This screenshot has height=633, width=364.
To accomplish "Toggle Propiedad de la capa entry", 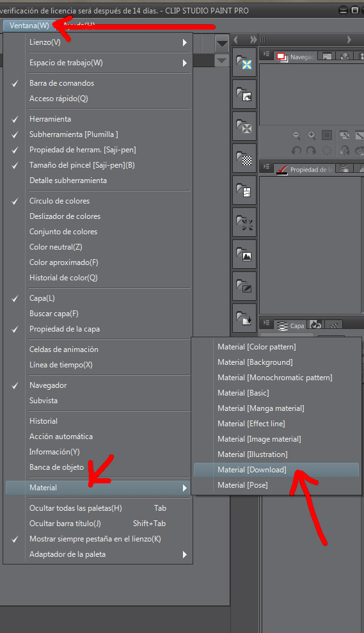I will pos(98,329).
